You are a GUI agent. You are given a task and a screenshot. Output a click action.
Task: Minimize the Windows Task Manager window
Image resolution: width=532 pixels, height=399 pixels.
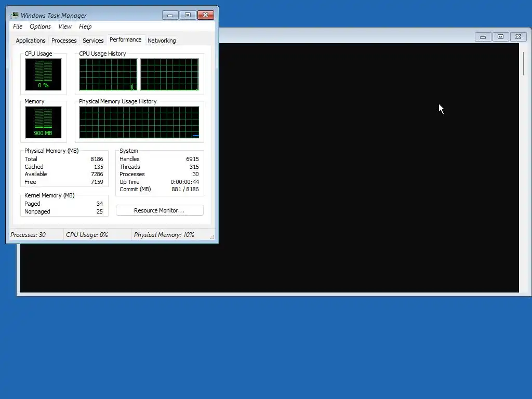170,15
